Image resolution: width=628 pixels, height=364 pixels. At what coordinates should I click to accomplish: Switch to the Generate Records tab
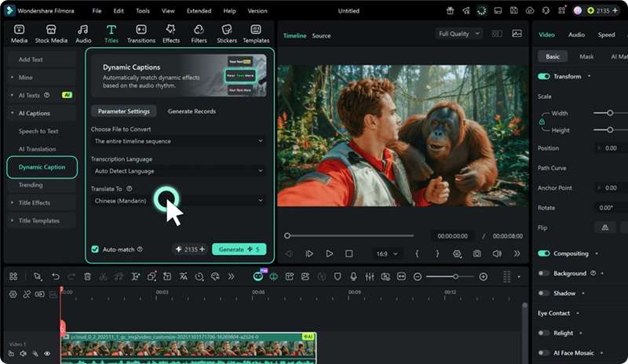(192, 111)
